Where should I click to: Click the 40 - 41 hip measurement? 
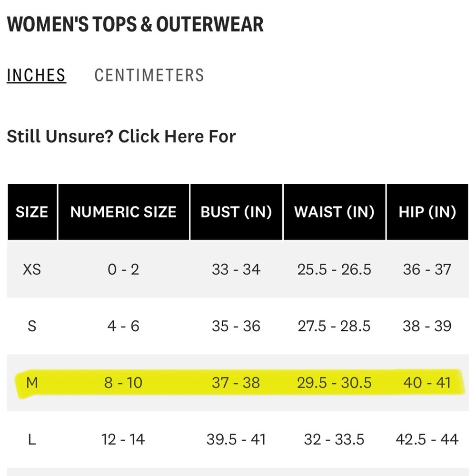pyautogui.click(x=427, y=383)
